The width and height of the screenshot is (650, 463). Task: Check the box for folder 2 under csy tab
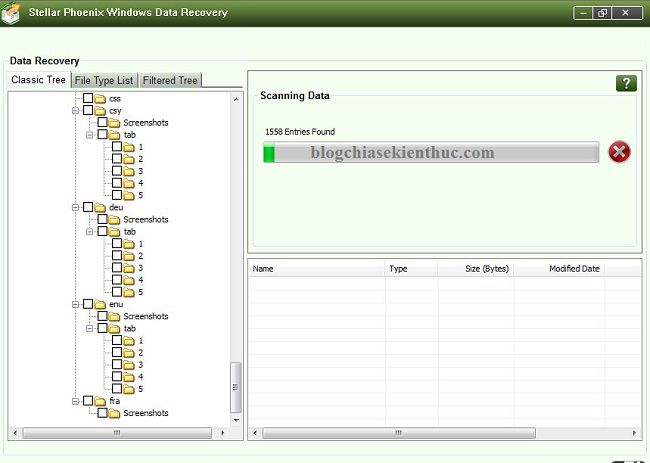tap(117, 158)
